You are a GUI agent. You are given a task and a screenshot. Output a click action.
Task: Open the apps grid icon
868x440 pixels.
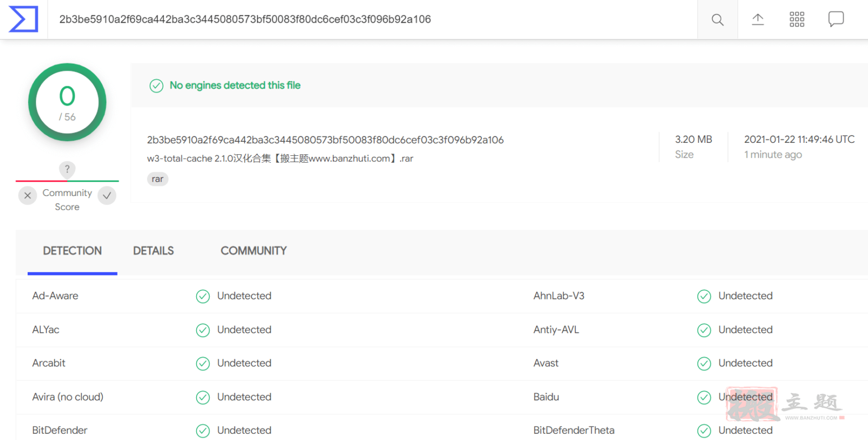click(797, 19)
